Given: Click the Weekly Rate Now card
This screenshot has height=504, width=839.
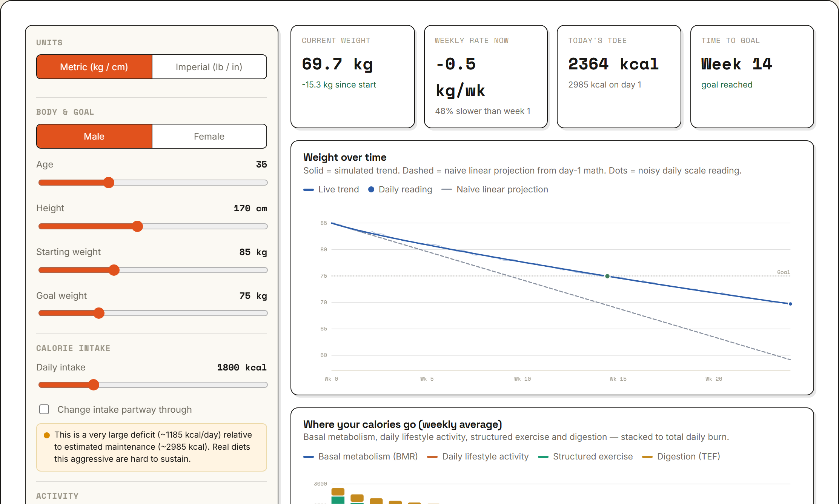Looking at the screenshot, I should (486, 77).
